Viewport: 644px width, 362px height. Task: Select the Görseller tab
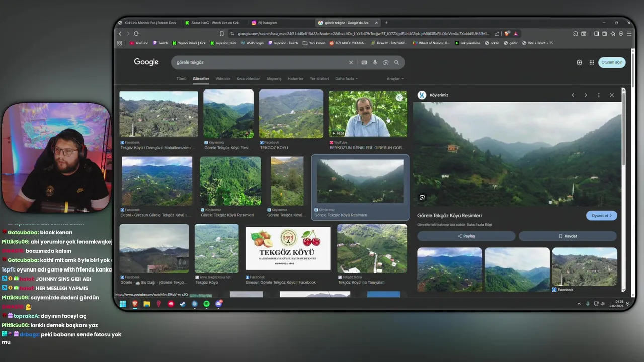coord(201,79)
